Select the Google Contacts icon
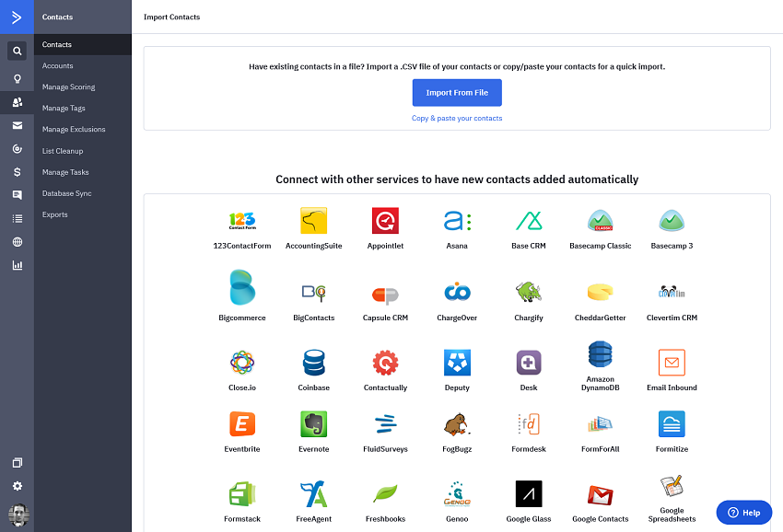783x532 pixels. [x=601, y=495]
